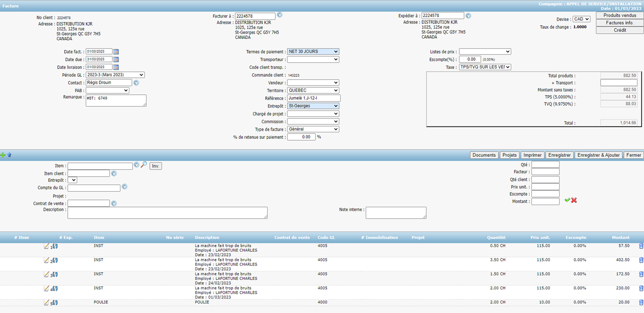Click the Enregistrer & Ajouter button

click(x=598, y=155)
